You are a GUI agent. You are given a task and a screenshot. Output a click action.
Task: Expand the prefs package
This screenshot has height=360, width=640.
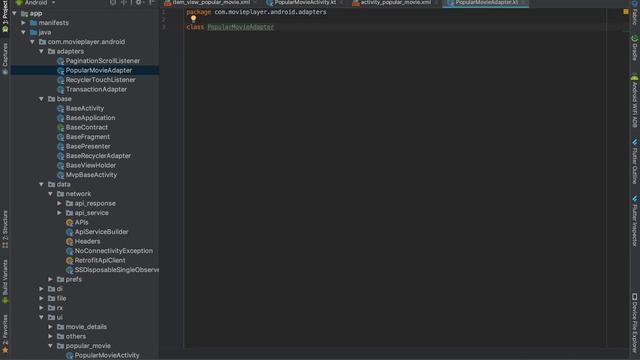[x=51, y=279]
